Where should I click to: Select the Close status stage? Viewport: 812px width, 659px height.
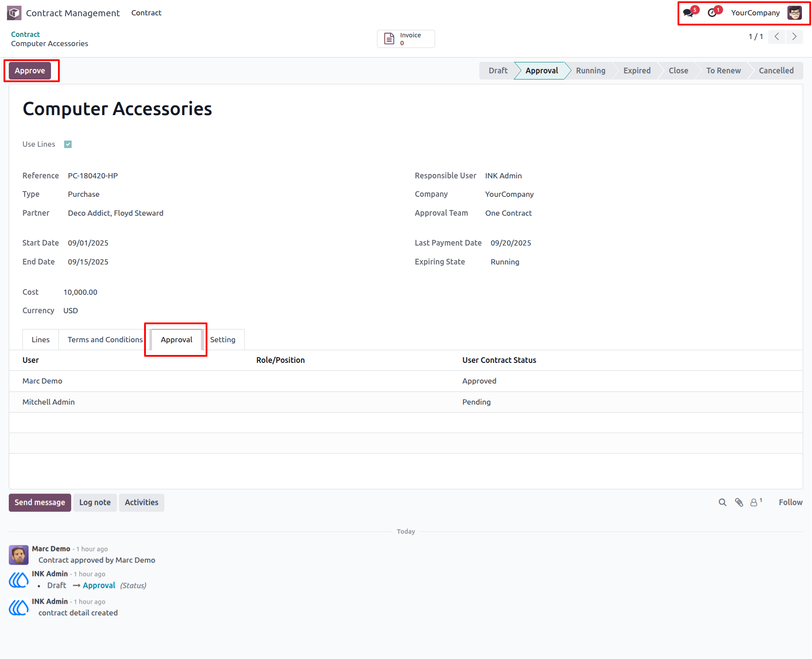pos(678,71)
